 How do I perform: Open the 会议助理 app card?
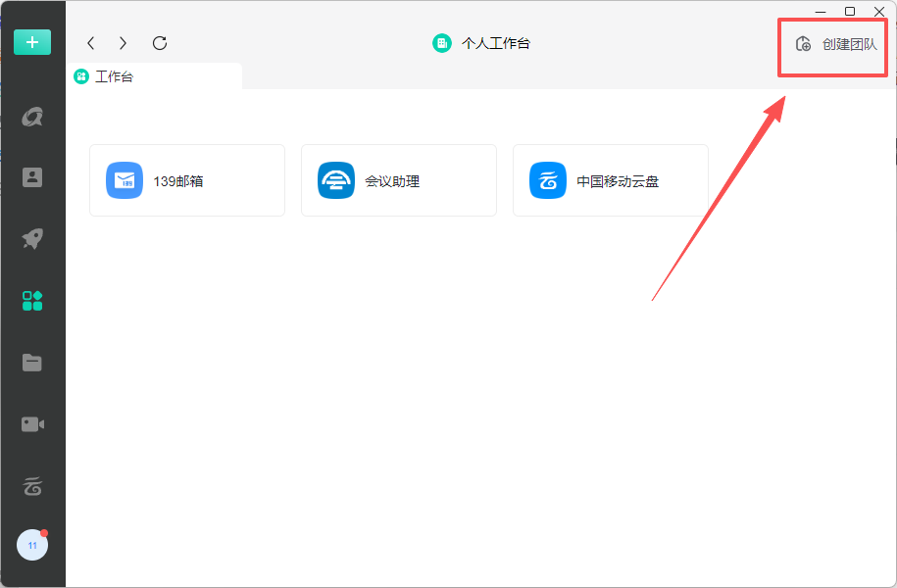click(398, 180)
